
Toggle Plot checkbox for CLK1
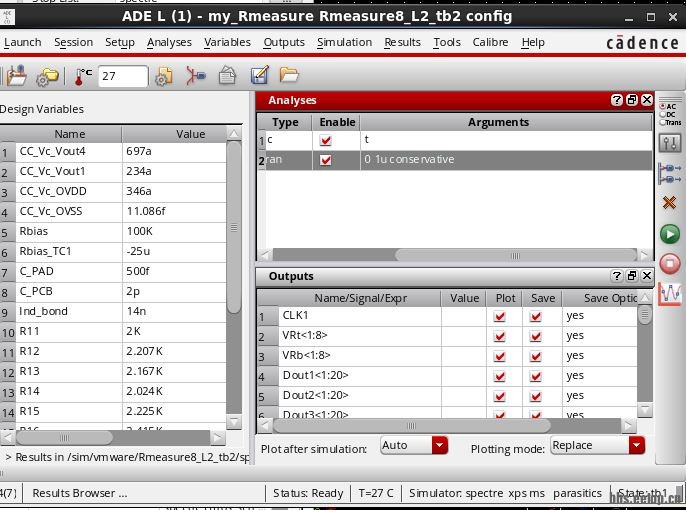click(x=500, y=316)
